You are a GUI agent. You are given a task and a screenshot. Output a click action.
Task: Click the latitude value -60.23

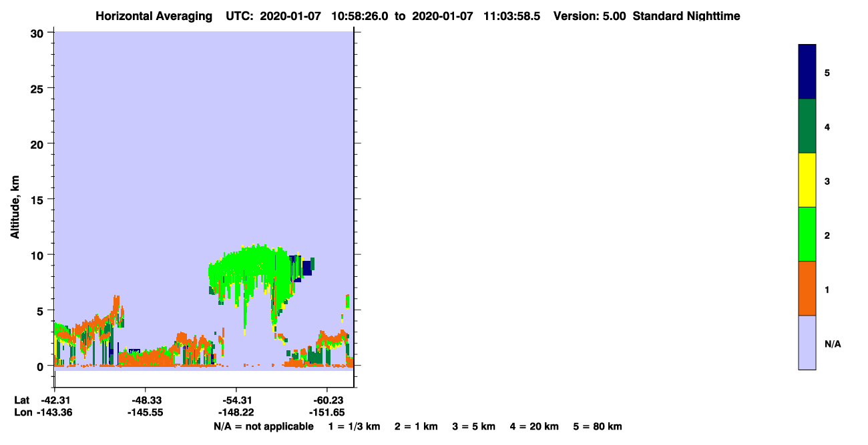327,400
